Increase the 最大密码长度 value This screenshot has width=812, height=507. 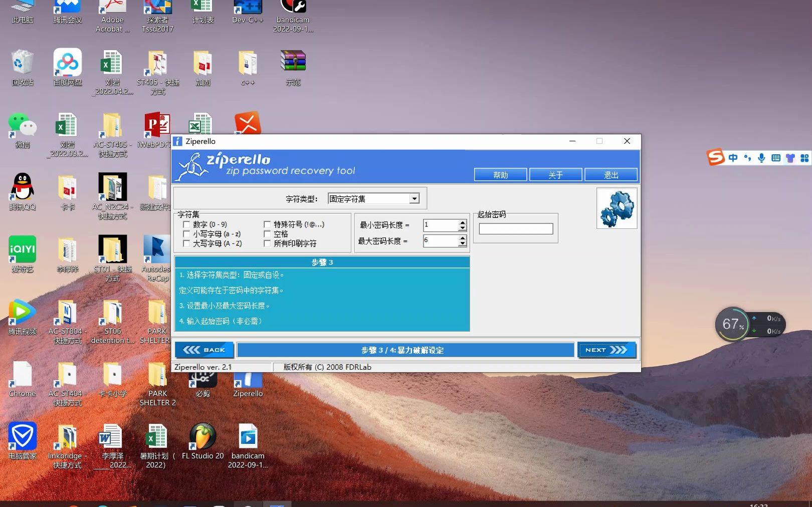[462, 238]
